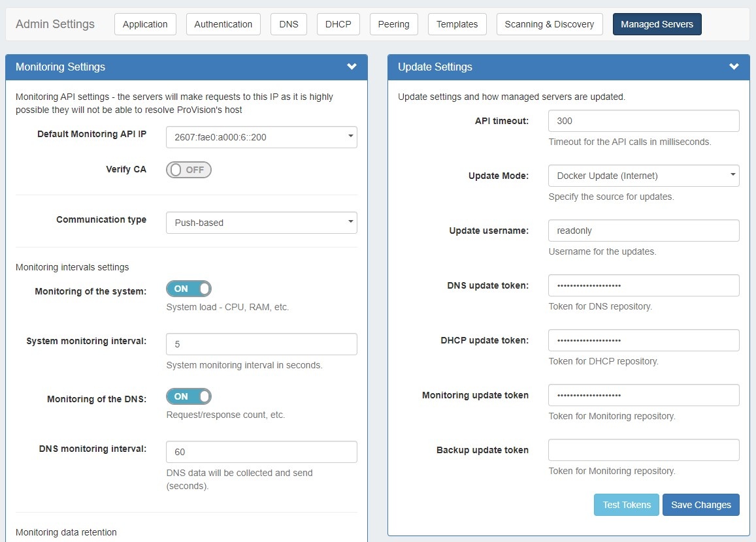Expand the Communication type dropdown

[x=261, y=223]
